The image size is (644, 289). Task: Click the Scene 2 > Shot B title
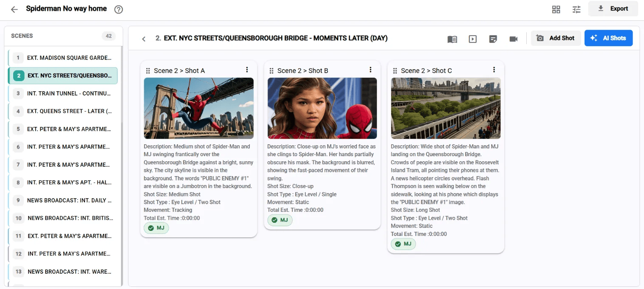[303, 71]
